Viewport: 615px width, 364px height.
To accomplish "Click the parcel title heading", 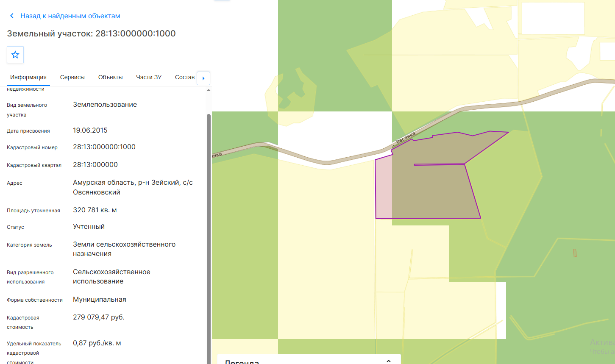I will tap(91, 33).
